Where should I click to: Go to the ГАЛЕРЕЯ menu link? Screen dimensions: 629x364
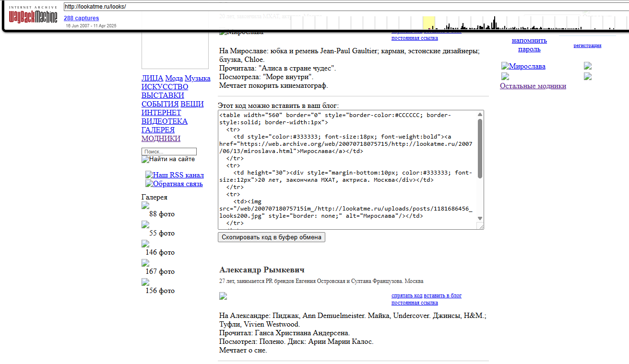click(158, 130)
